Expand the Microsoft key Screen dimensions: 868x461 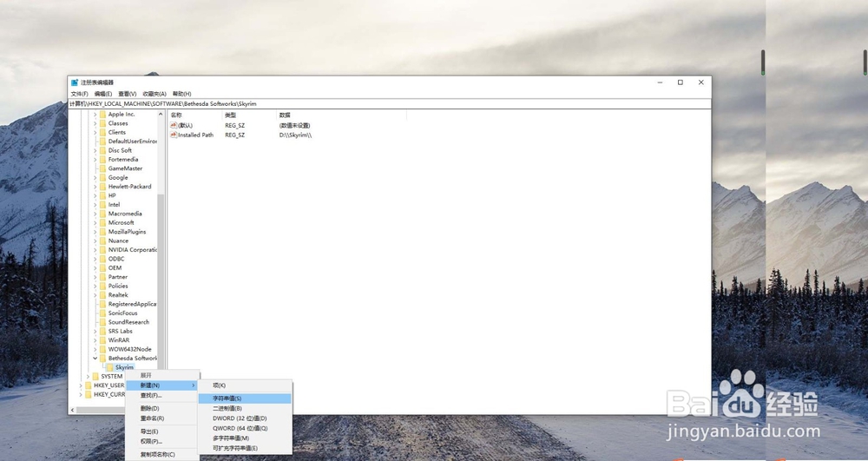(x=95, y=222)
